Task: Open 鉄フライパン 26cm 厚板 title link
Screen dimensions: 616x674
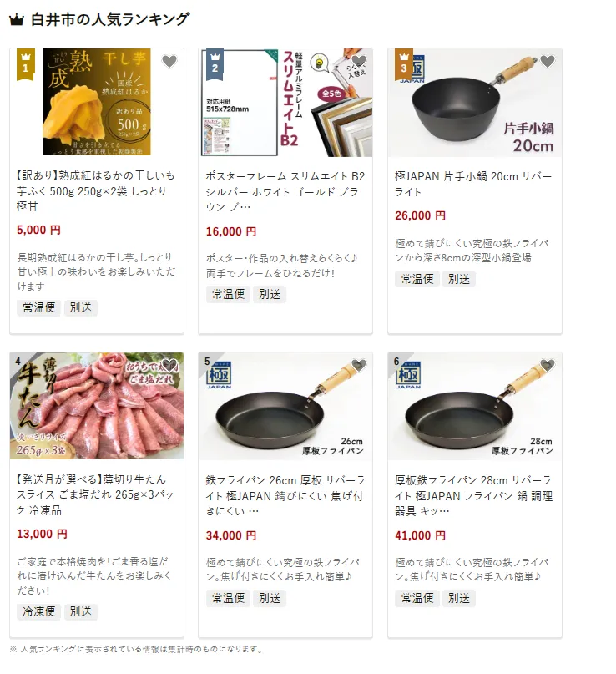Action: pyautogui.click(x=285, y=495)
